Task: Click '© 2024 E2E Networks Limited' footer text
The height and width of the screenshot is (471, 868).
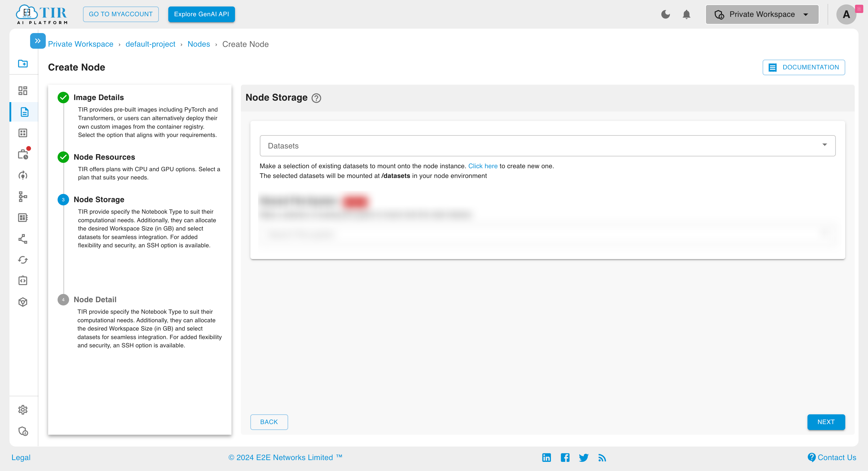Action: tap(285, 457)
